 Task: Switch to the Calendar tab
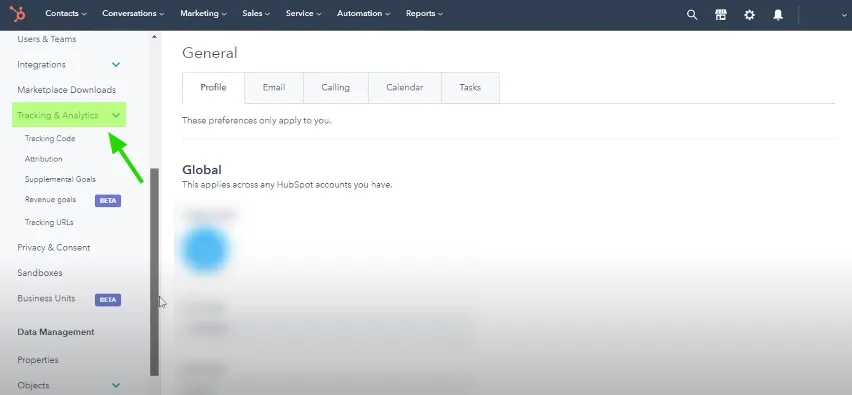pos(405,87)
